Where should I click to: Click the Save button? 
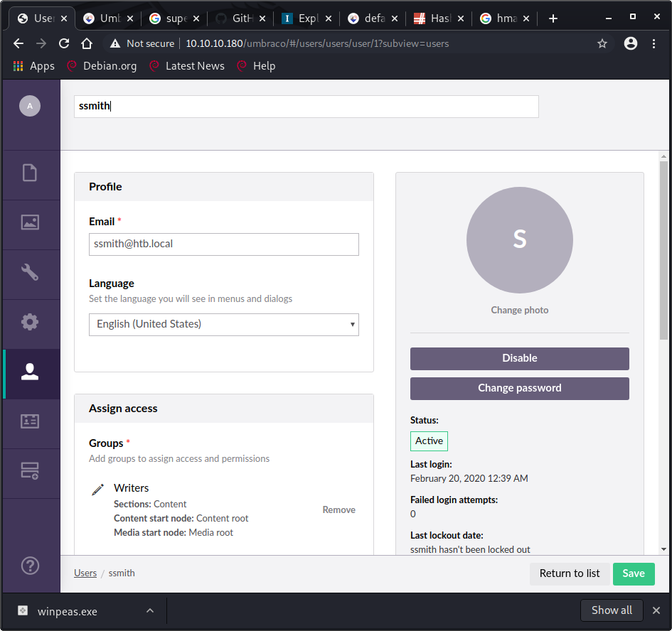coord(633,573)
